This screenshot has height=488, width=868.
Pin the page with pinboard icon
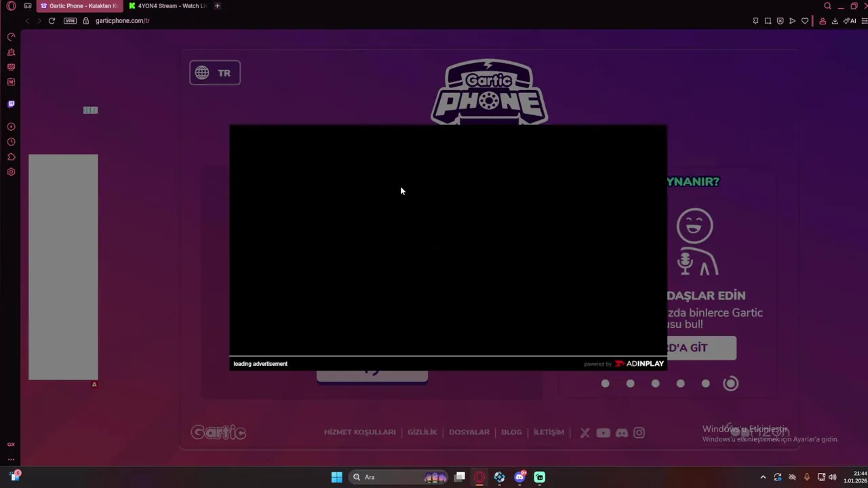click(x=755, y=21)
